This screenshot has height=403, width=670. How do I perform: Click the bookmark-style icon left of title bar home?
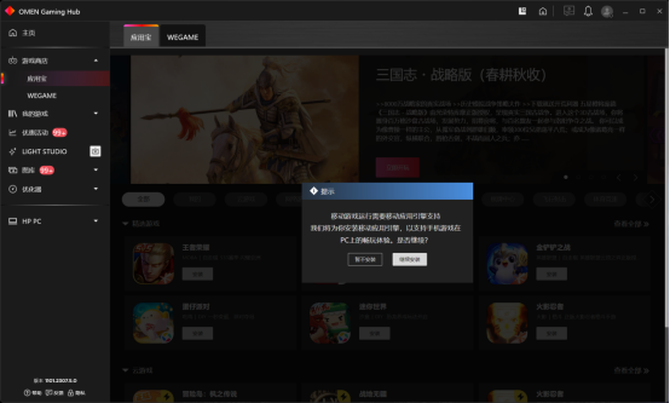click(522, 11)
